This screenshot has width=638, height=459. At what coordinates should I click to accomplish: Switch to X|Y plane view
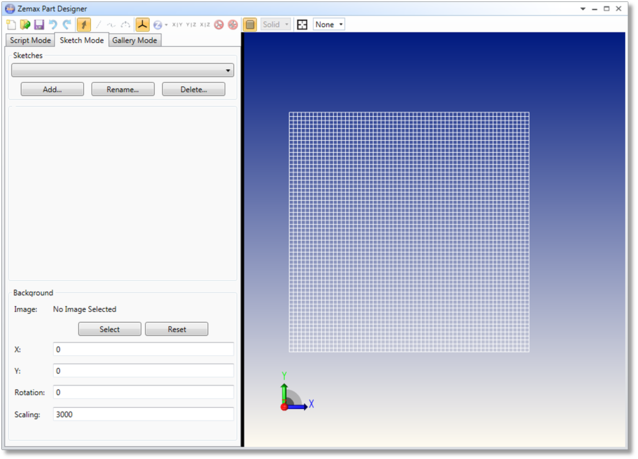[x=177, y=25]
